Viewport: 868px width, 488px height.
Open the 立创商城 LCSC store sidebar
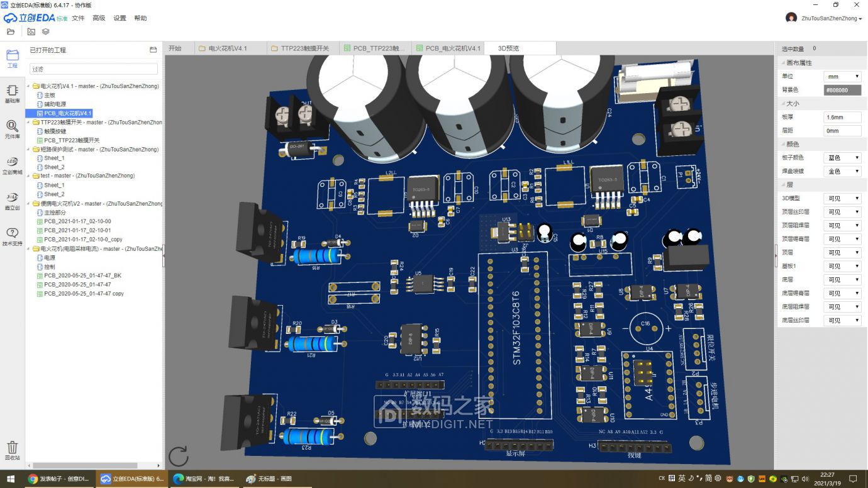(x=13, y=165)
